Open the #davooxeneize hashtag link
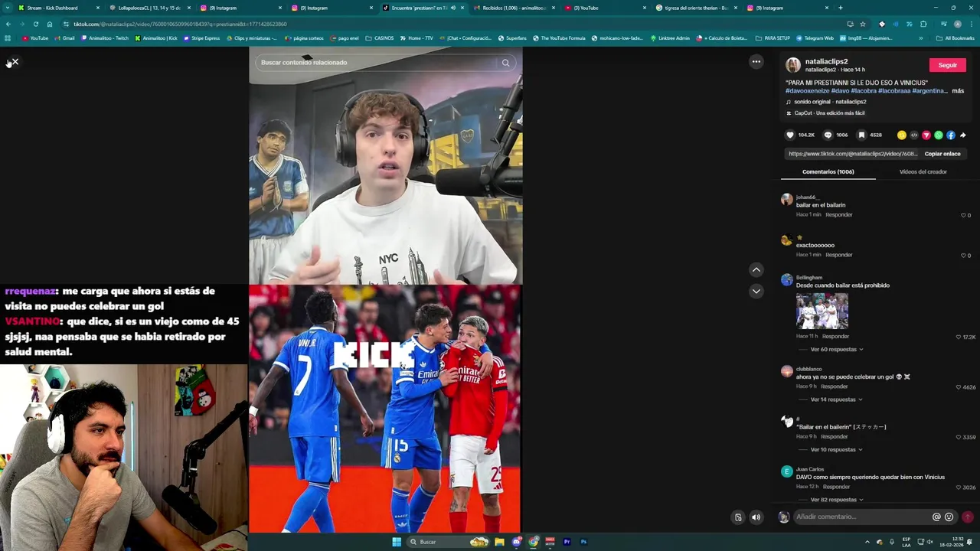Screen dimensions: 980x551 (x=807, y=91)
